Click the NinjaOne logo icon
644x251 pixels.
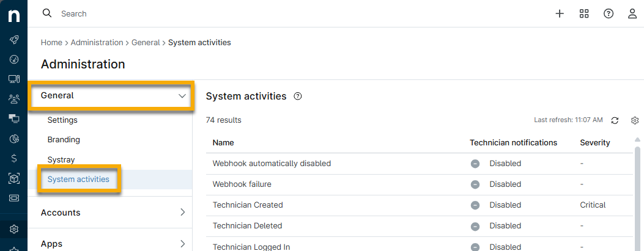pyautogui.click(x=13, y=15)
